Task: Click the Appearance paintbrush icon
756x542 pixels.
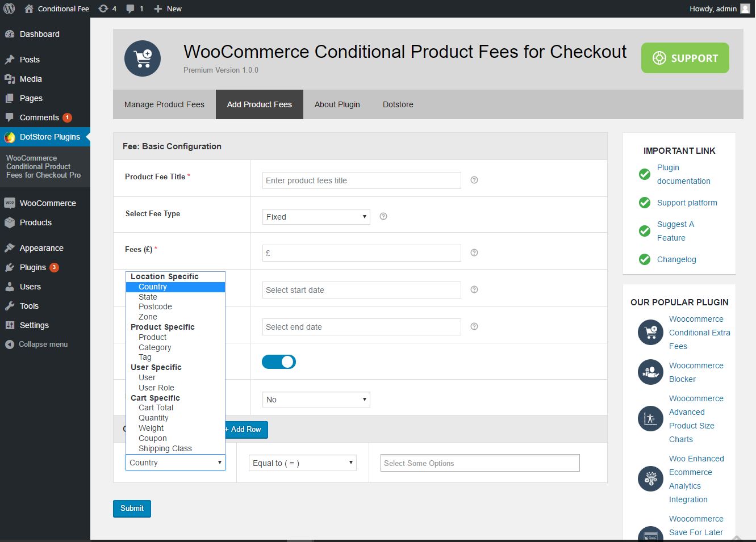Action: point(10,248)
